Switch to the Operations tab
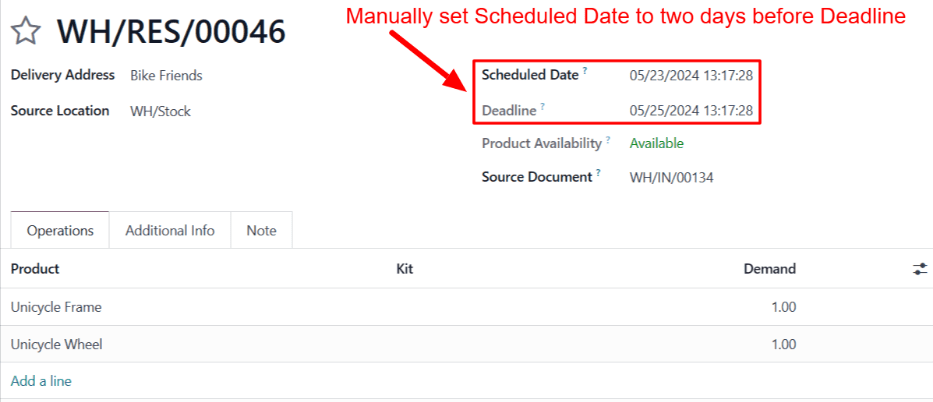This screenshot has width=933, height=402. point(60,230)
